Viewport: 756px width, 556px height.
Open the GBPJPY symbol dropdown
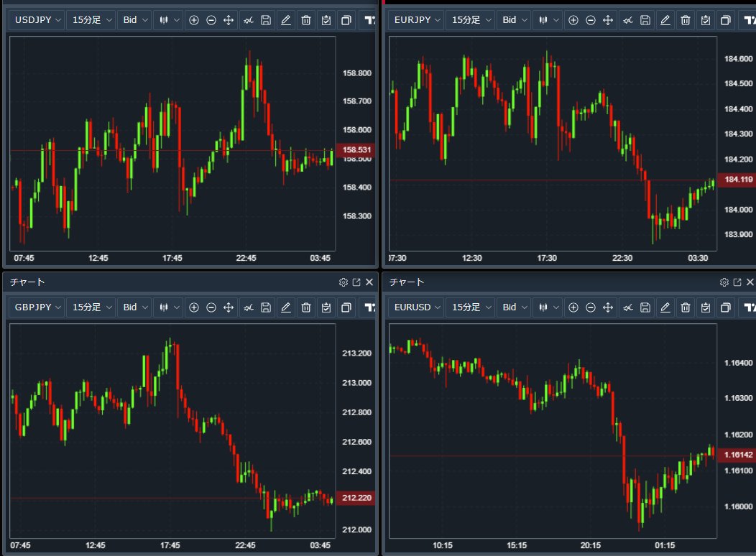point(37,307)
